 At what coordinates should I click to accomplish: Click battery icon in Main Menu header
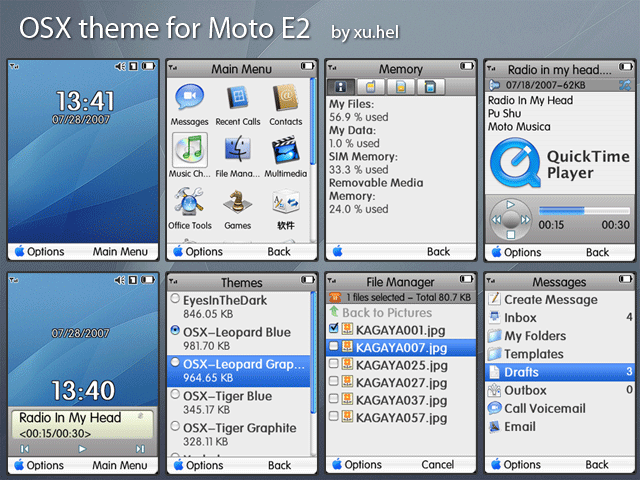coord(307,66)
